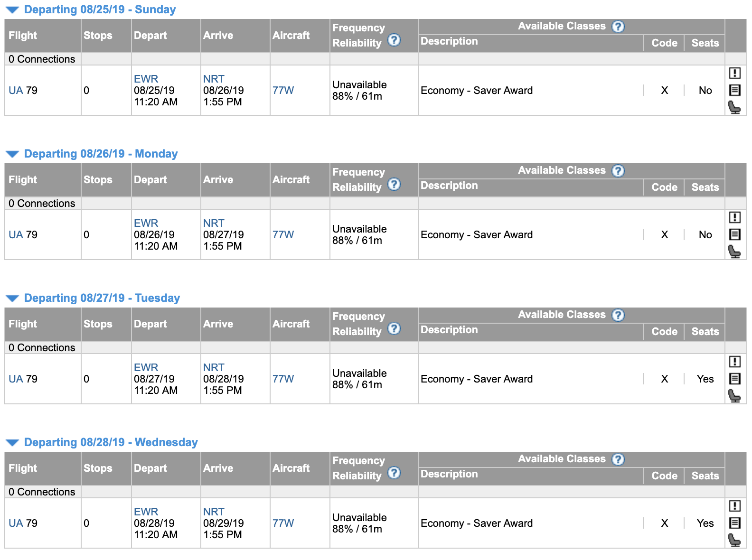This screenshot has width=752, height=560.
Task: Click Available Classes help icon in Monday table
Action: click(x=618, y=171)
